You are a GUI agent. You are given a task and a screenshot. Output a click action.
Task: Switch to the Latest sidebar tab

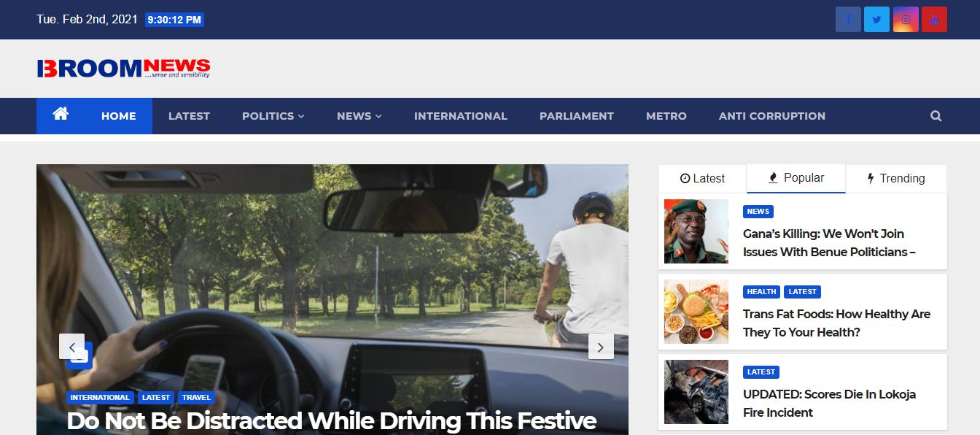pyautogui.click(x=702, y=178)
